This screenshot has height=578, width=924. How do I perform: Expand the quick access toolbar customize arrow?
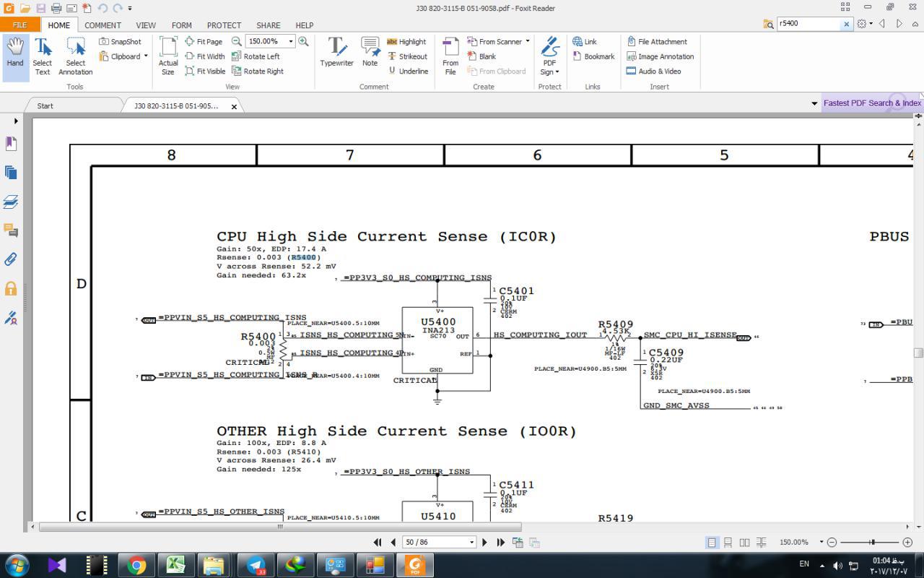click(x=130, y=8)
